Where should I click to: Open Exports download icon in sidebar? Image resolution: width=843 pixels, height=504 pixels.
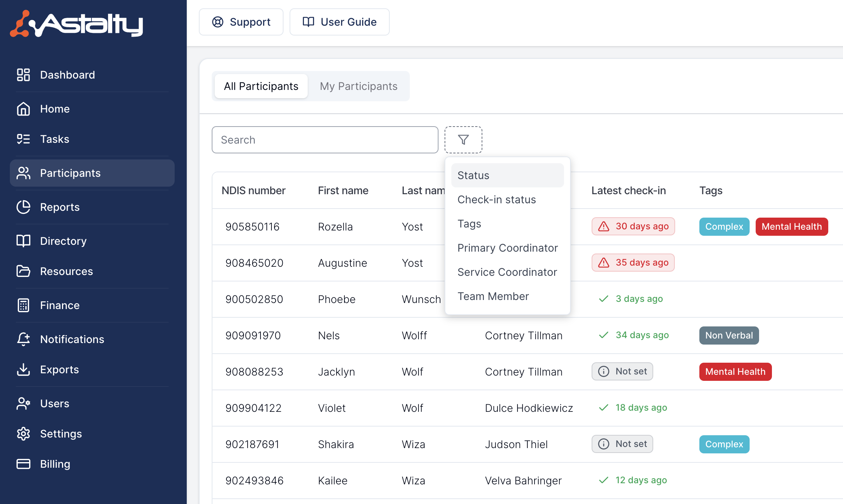tap(23, 369)
